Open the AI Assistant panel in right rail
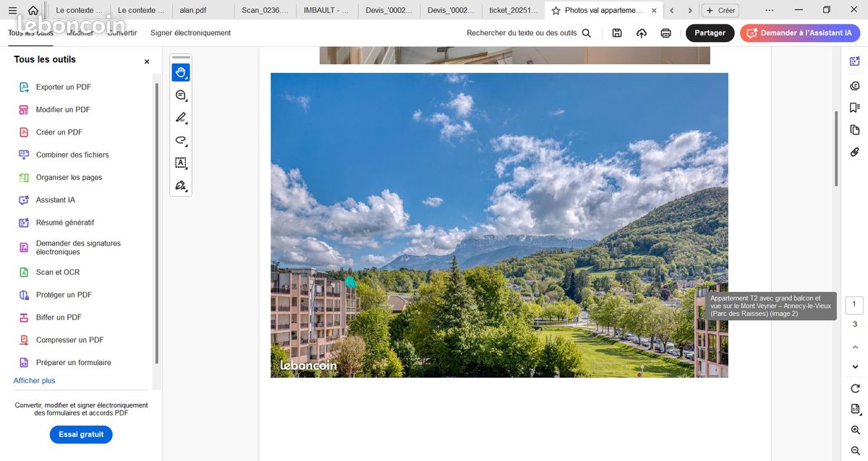Screen dimensions: 868x461 [x=855, y=61]
